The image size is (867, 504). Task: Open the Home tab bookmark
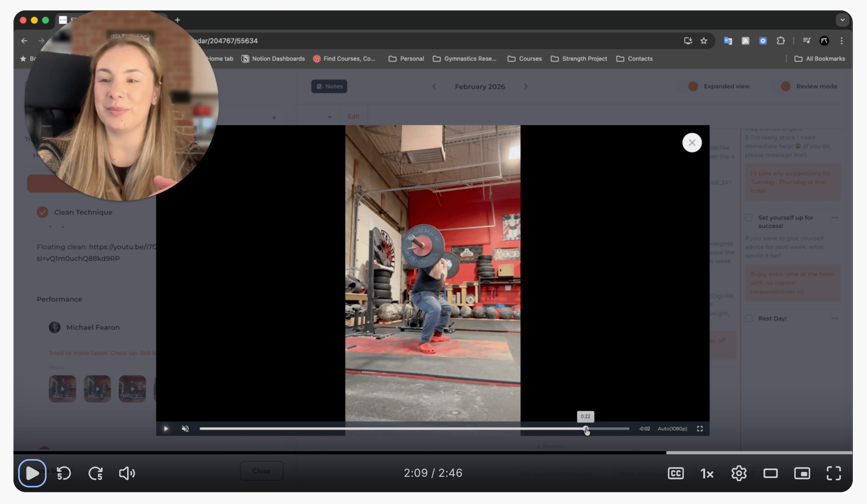point(220,59)
